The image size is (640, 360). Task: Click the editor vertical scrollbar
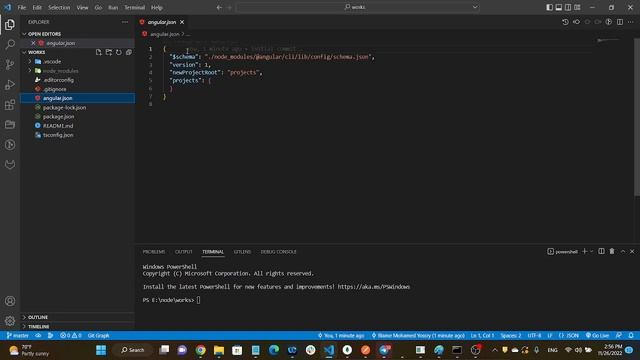637,116
